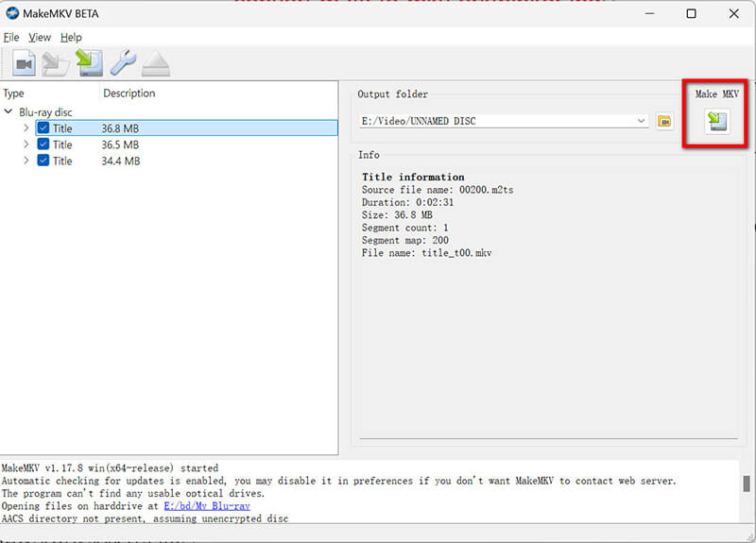Click the 'MakeMKV v1.17.8' started log line

[110, 467]
